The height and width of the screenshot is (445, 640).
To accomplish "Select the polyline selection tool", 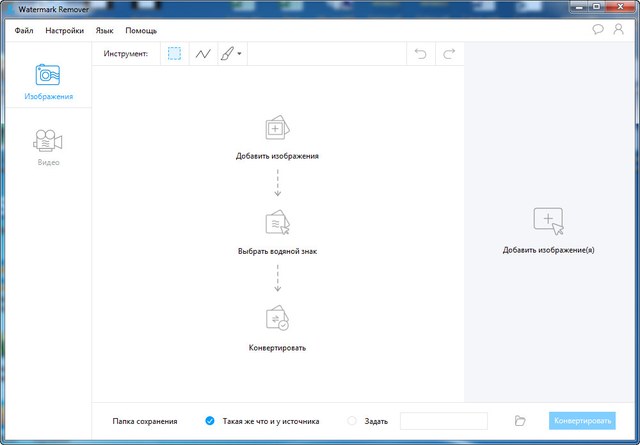I will (x=203, y=54).
